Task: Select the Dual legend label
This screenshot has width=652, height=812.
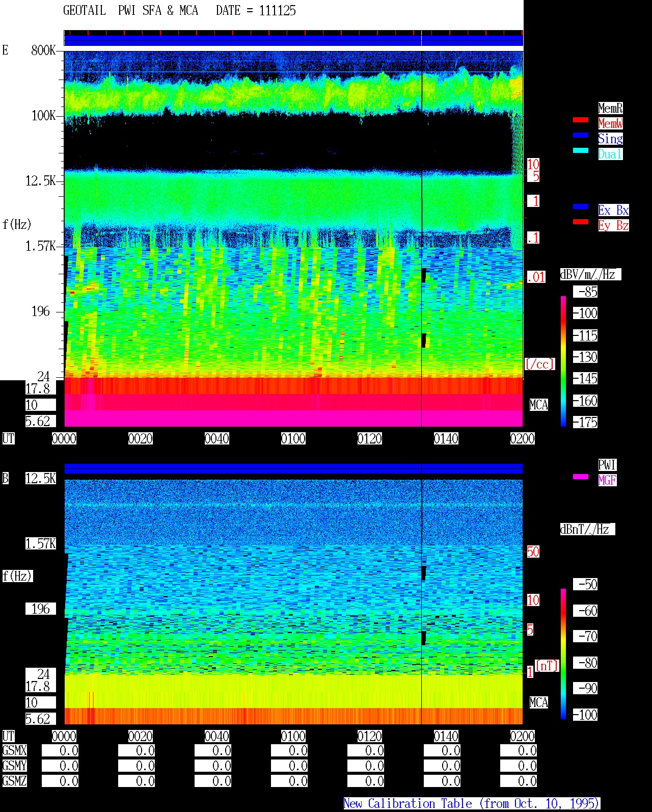Action: (x=610, y=154)
